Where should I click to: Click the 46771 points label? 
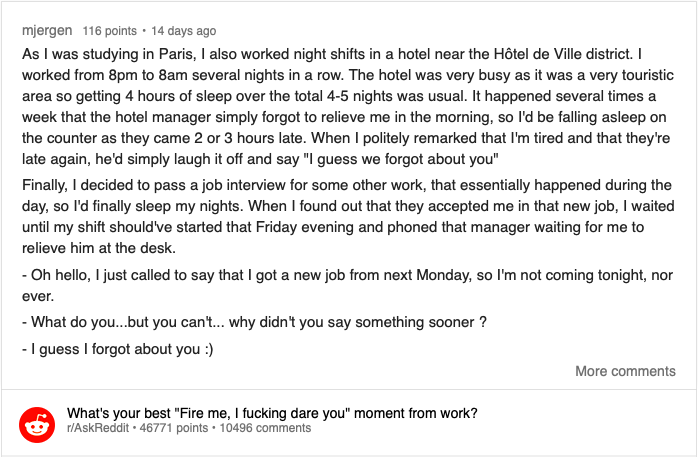tap(176, 428)
